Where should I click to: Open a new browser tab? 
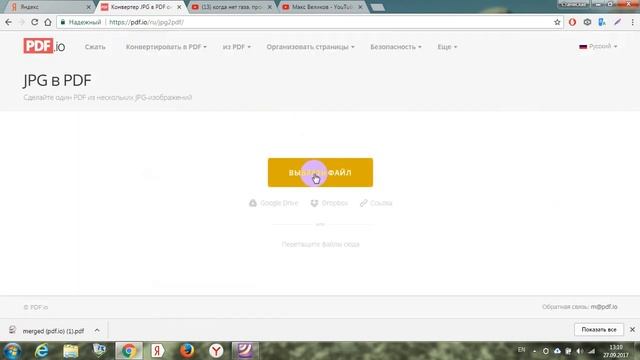tap(378, 7)
